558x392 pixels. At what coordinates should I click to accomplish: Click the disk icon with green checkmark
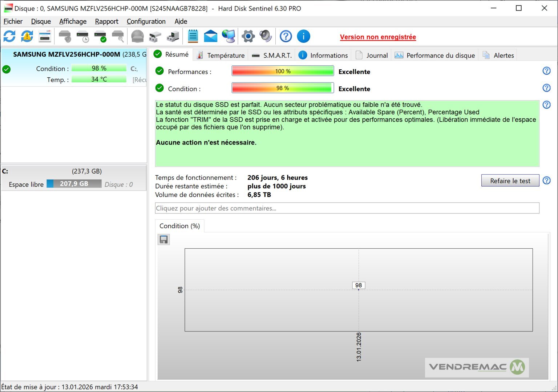pos(100,36)
